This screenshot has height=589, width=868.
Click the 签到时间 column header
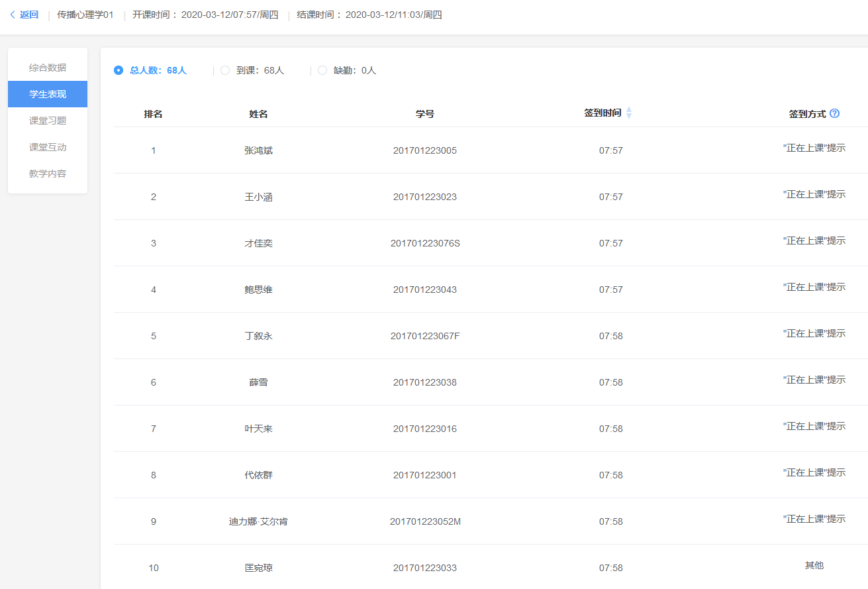(603, 113)
